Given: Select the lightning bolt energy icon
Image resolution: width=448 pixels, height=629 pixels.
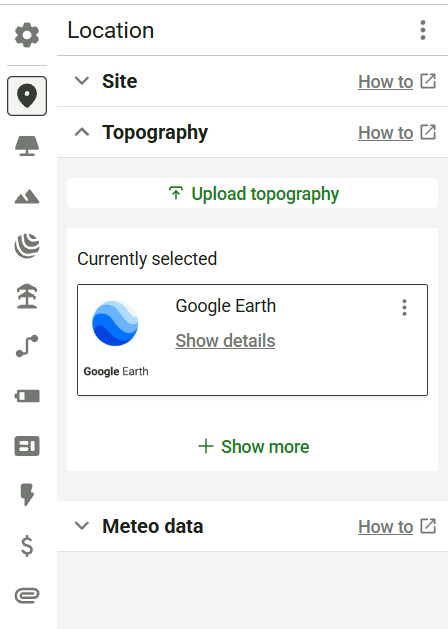Looking at the screenshot, I should click(x=27, y=495).
